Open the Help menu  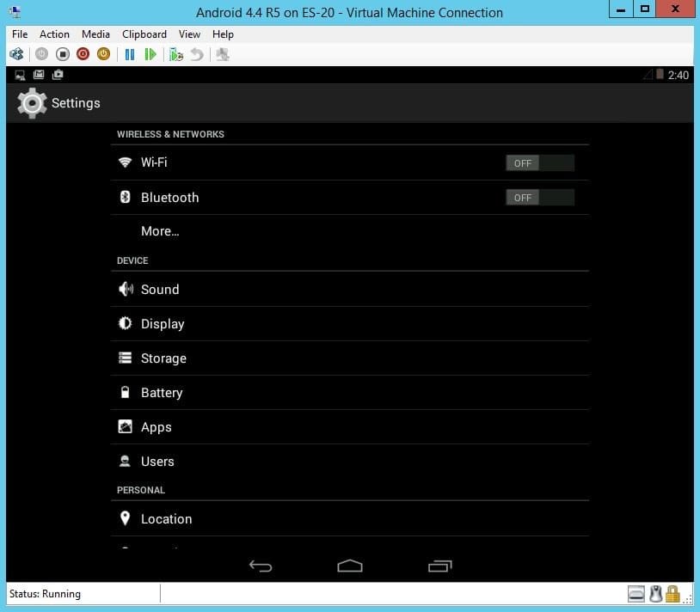[x=223, y=34]
